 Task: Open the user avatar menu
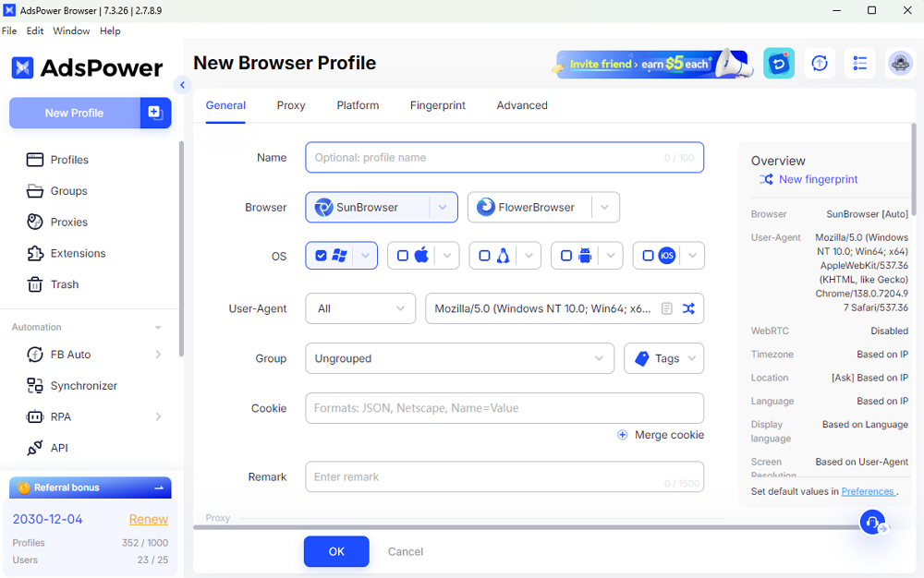[900, 63]
